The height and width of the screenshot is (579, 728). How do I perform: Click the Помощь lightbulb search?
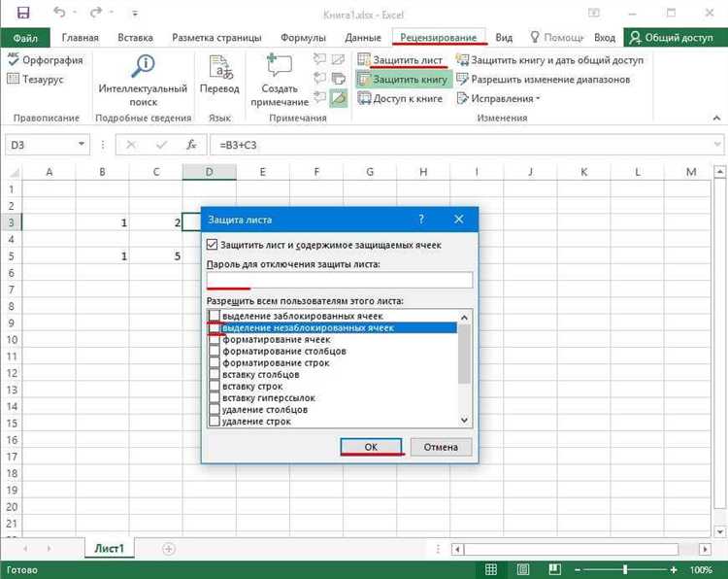coord(557,38)
